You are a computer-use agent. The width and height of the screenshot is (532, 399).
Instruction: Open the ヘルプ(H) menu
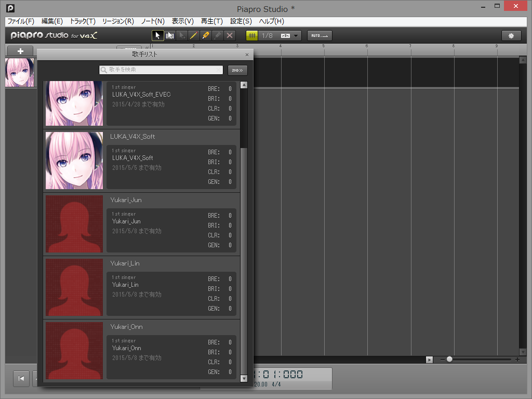pos(271,21)
